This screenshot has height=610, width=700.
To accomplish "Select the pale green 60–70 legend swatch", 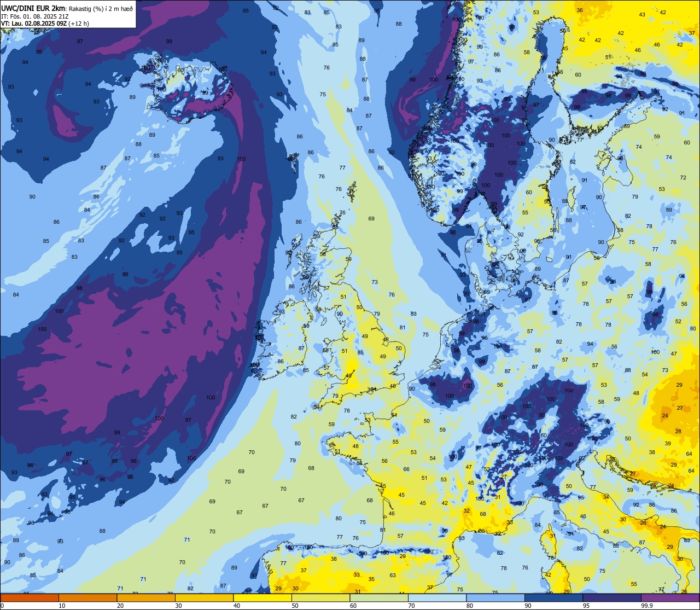I will point(379,597).
